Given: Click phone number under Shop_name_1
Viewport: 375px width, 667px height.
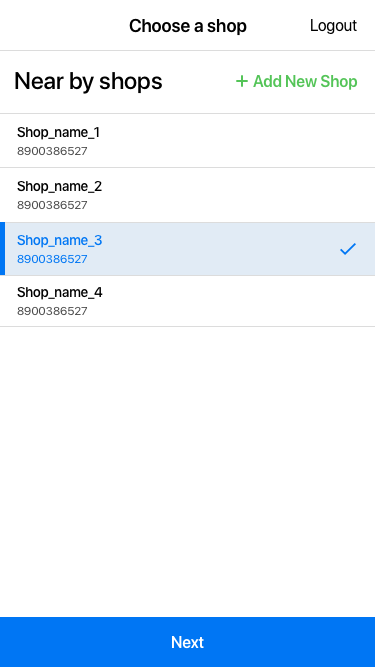Looking at the screenshot, I should (x=52, y=151).
